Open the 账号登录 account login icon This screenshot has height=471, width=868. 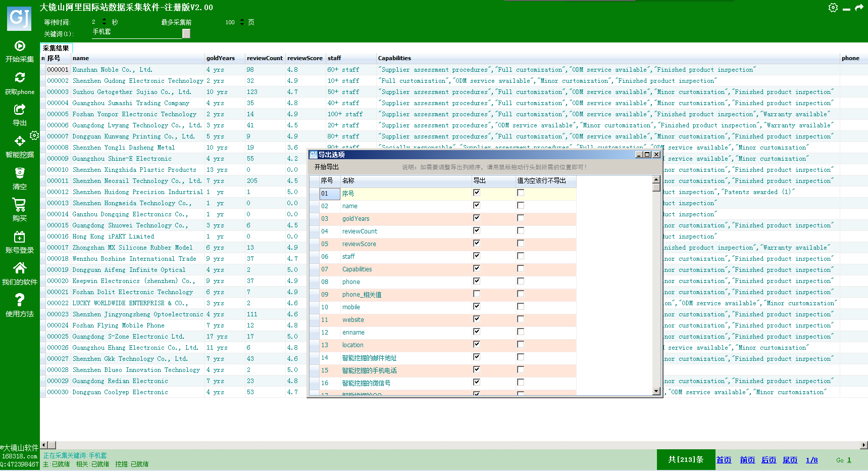pos(20,237)
